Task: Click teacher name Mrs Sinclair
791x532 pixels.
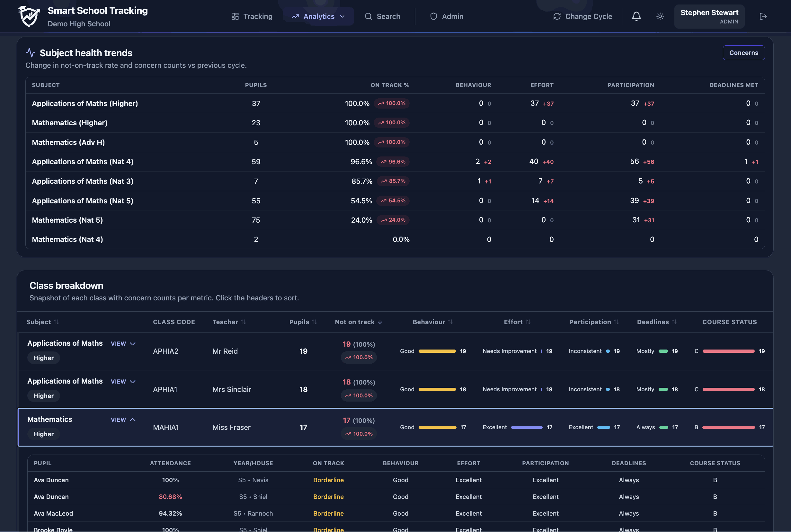Action: click(232, 389)
